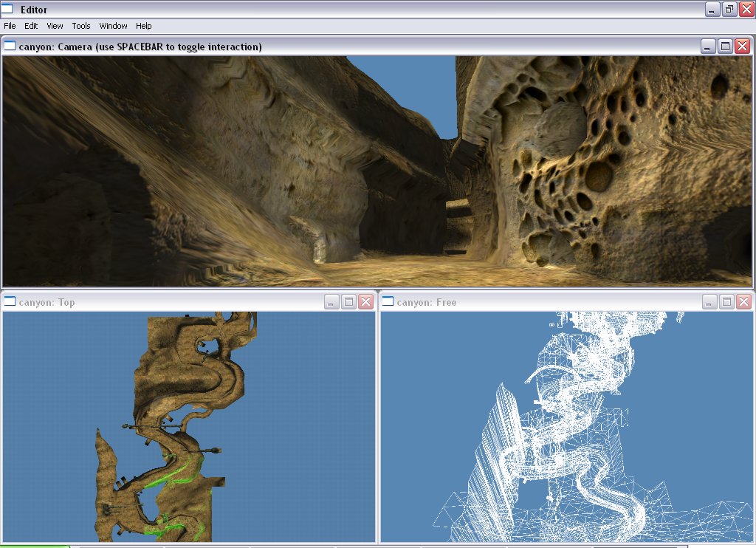
Task: Open the Window menu
Action: tap(113, 26)
